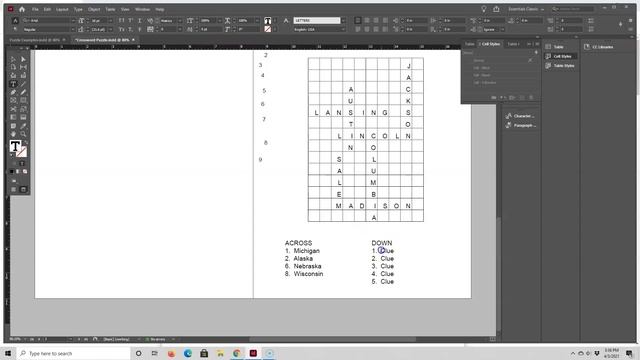Toggle Align Left paragraph alignment
The image size is (640, 360).
[358, 20]
